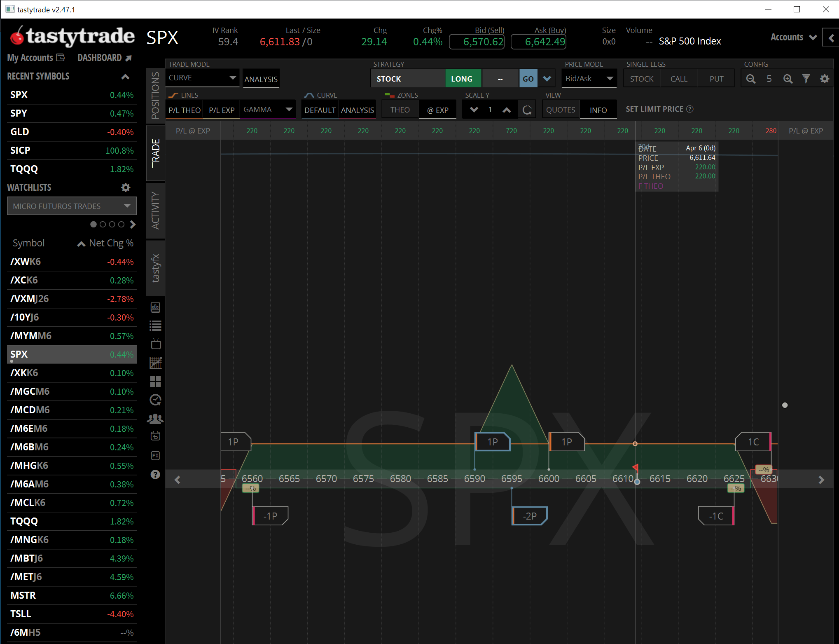Expand the Bid/Ask price mode dropdown
Viewport: 839px width, 644px height.
[589, 78]
